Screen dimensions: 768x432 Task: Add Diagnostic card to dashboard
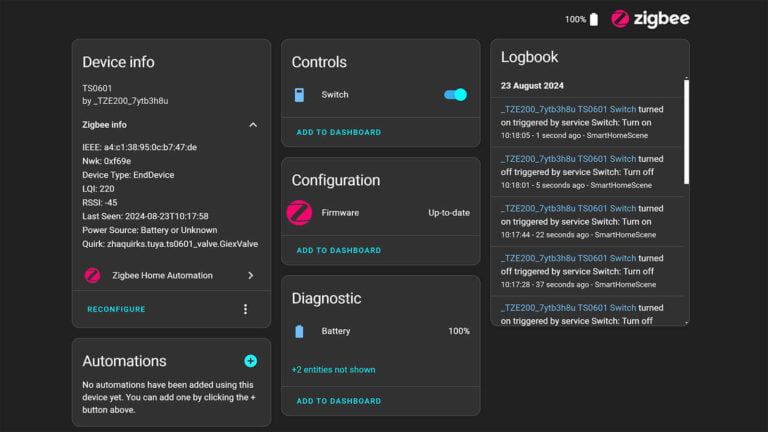click(x=338, y=401)
